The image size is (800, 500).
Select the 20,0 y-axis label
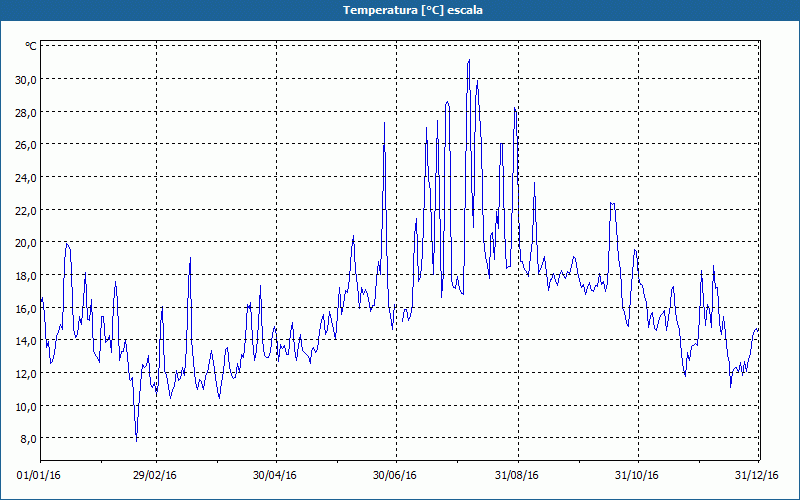pyautogui.click(x=26, y=243)
